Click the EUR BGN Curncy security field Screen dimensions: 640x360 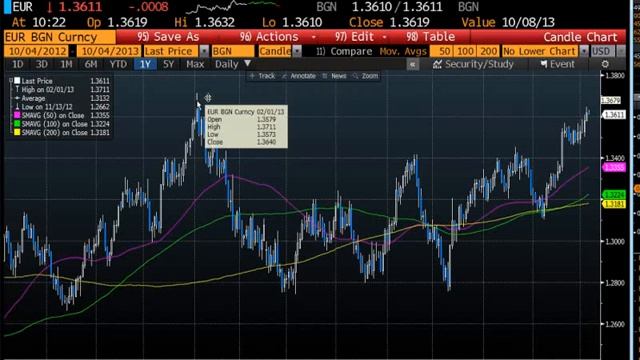(60, 37)
